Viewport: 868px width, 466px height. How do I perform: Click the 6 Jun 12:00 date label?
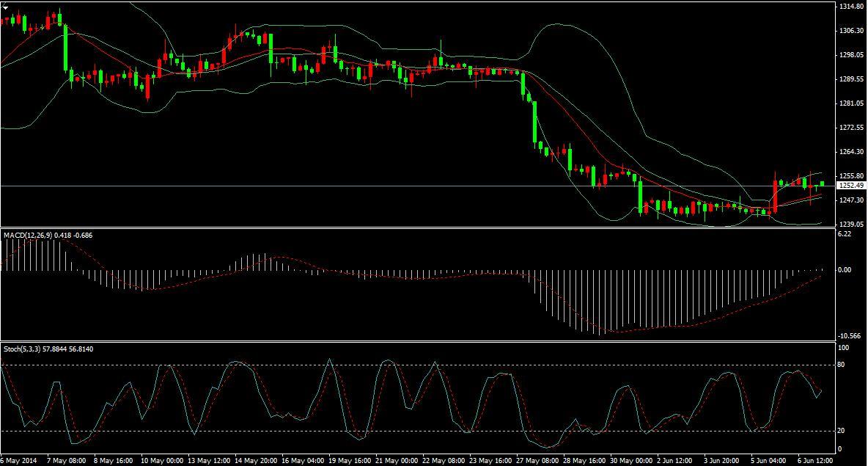814,460
